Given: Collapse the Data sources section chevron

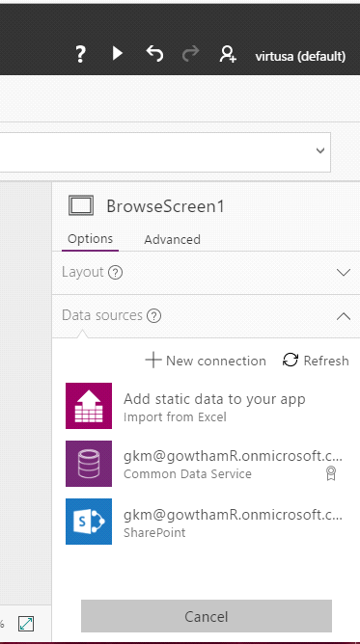Looking at the screenshot, I should click(x=344, y=316).
